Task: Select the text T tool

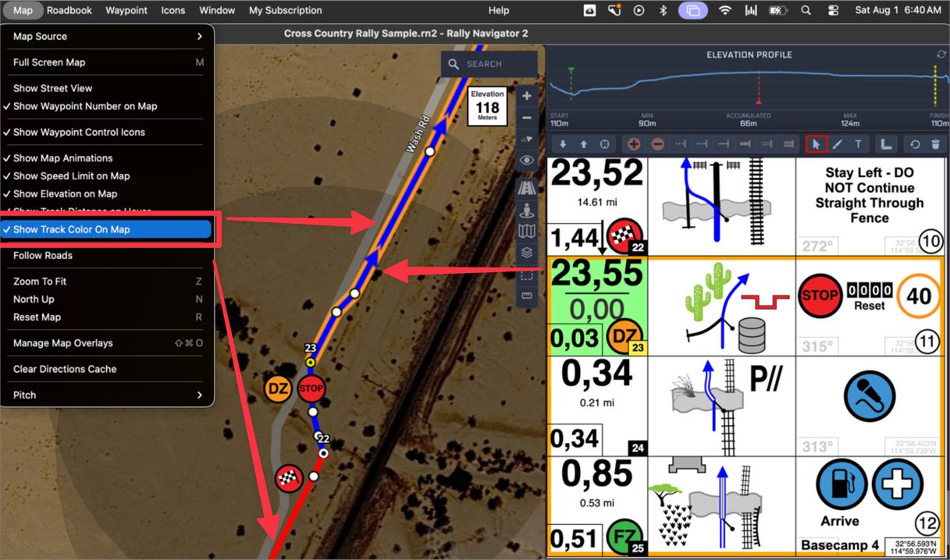Action: tap(858, 144)
